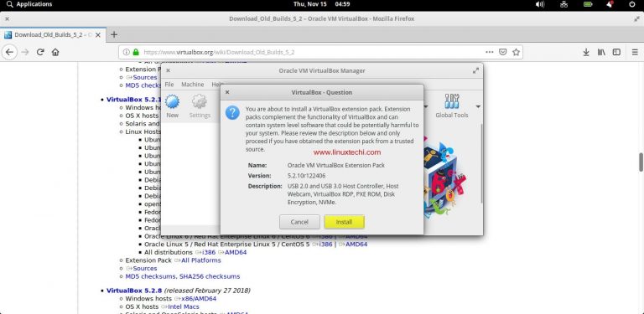Open the SHA256 checksums link
The height and width of the screenshot is (314, 644).
pyautogui.click(x=210, y=276)
